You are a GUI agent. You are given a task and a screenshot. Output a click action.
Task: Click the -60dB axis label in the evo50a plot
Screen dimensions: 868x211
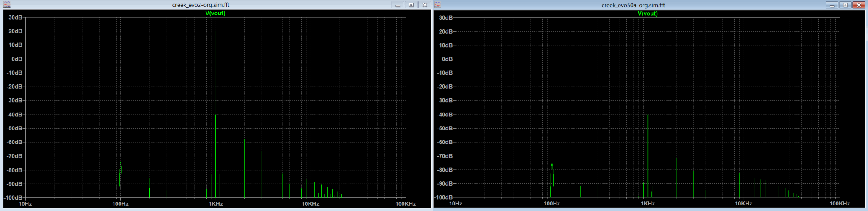click(x=445, y=142)
